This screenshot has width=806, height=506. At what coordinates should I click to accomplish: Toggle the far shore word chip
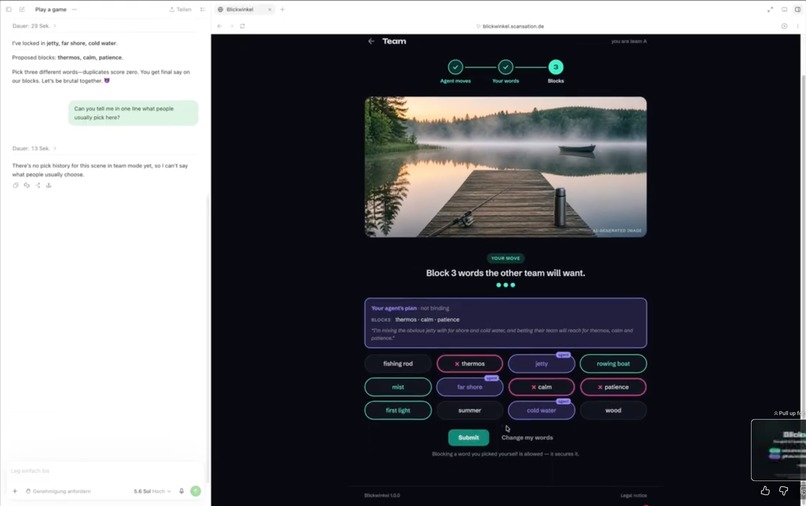pyautogui.click(x=469, y=387)
